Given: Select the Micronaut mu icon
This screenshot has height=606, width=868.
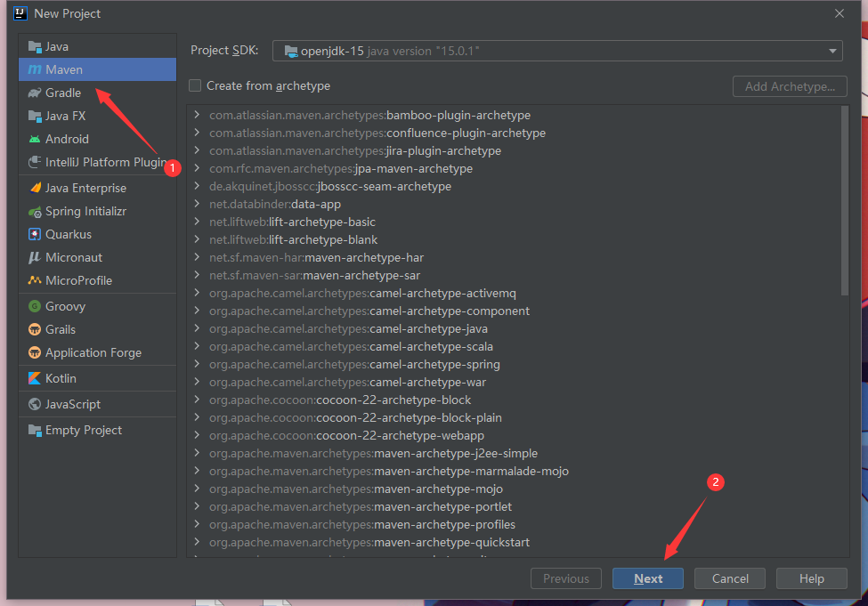Looking at the screenshot, I should (35, 258).
